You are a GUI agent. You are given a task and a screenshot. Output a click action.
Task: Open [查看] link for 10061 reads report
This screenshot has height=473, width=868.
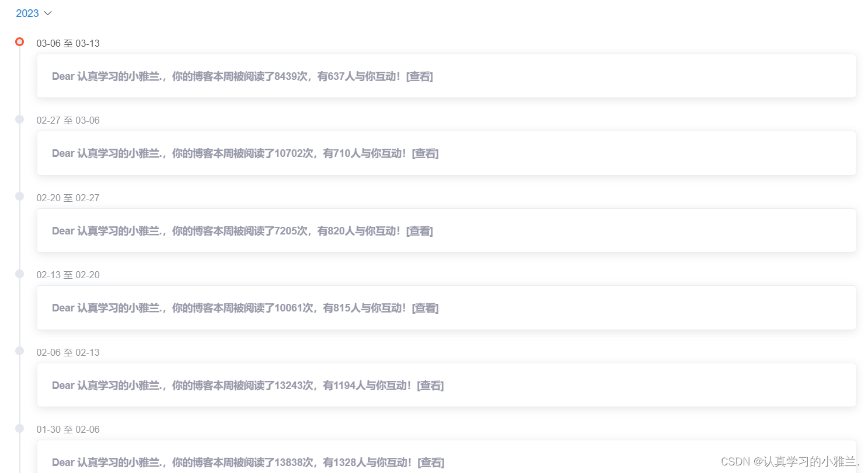pyautogui.click(x=425, y=308)
